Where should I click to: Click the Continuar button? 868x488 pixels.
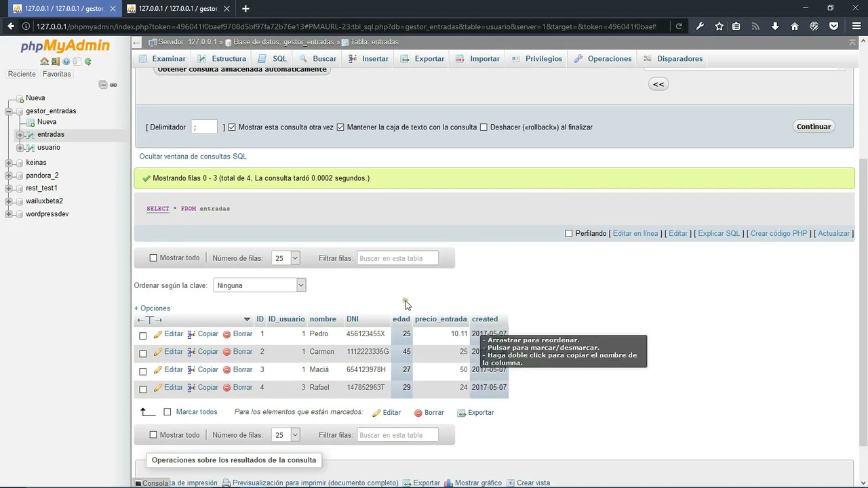coord(814,127)
